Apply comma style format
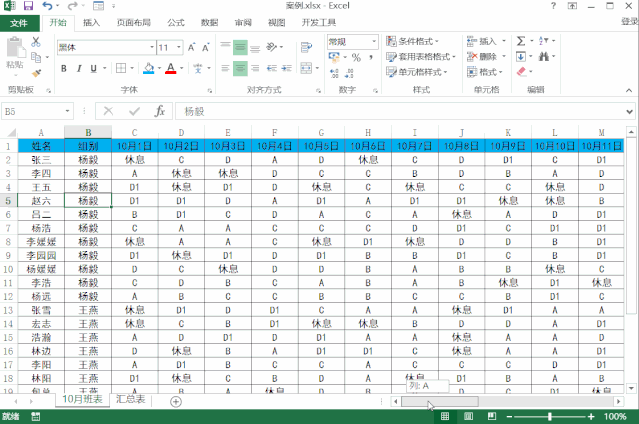 pyautogui.click(x=371, y=57)
